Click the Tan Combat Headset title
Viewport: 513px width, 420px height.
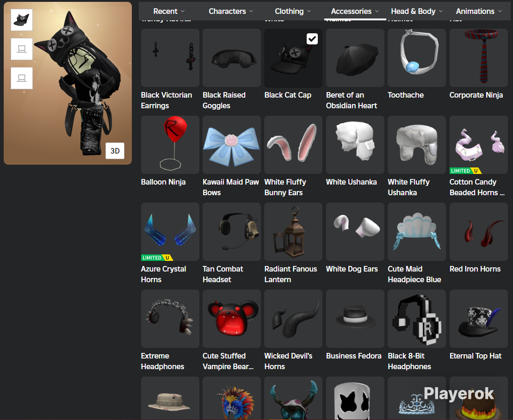223,274
